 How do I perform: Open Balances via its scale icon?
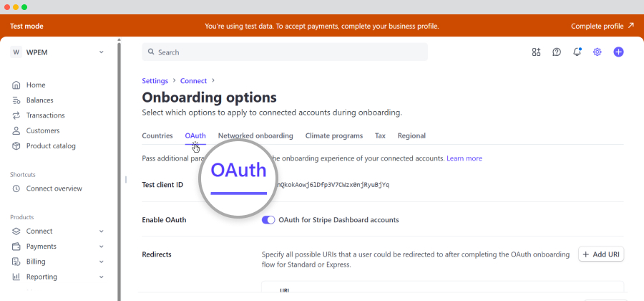click(16, 100)
